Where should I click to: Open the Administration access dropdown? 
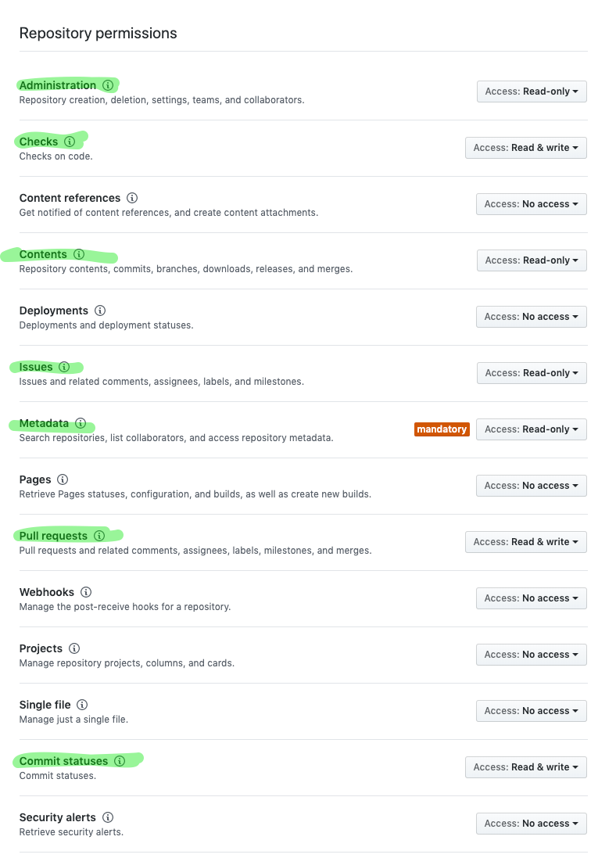tap(532, 92)
